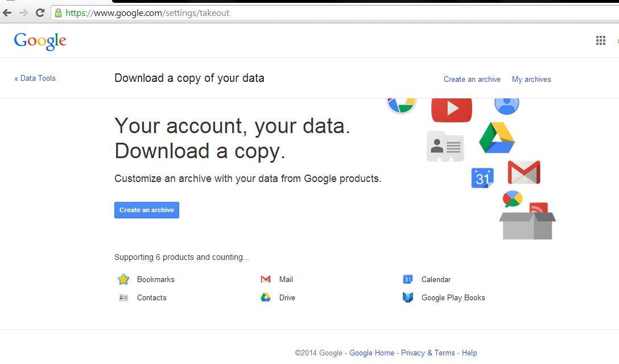Open the Google Home footer link

372,353
